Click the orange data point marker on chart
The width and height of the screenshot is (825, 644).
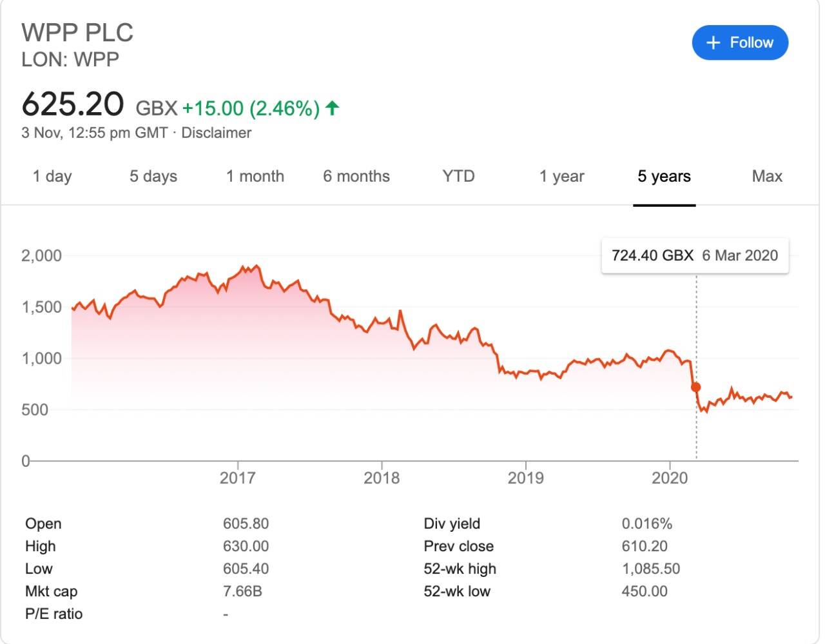point(695,387)
